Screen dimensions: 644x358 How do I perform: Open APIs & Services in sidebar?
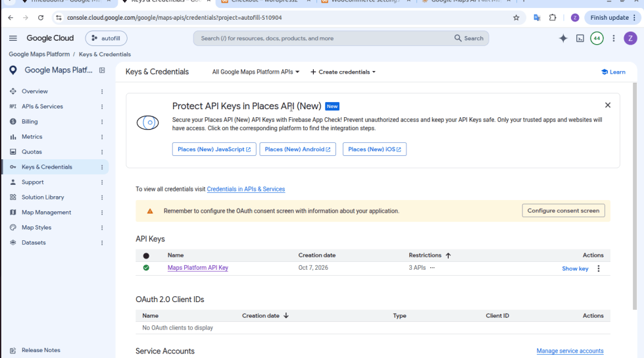tap(42, 107)
